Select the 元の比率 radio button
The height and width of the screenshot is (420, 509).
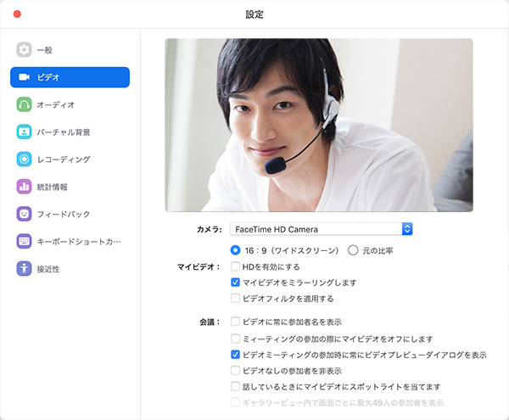pyautogui.click(x=354, y=250)
